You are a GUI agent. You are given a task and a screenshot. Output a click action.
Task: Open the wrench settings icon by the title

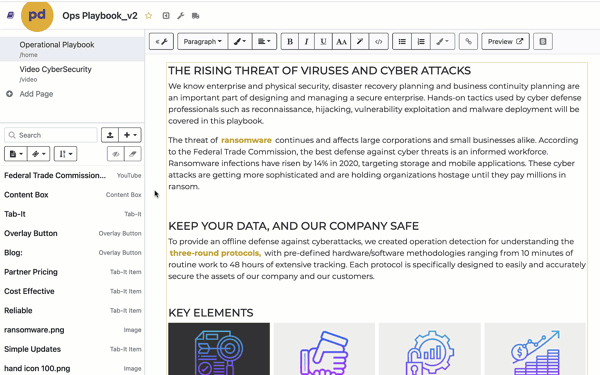[181, 16]
